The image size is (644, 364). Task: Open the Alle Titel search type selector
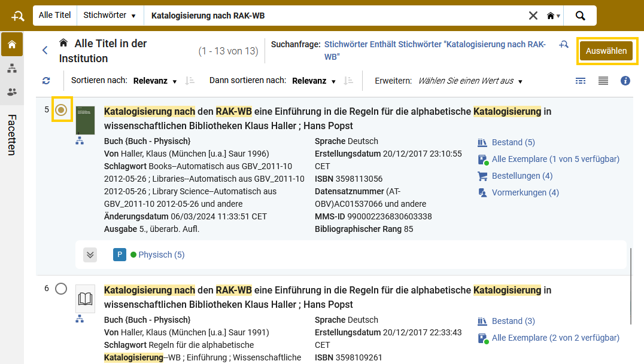coord(54,15)
